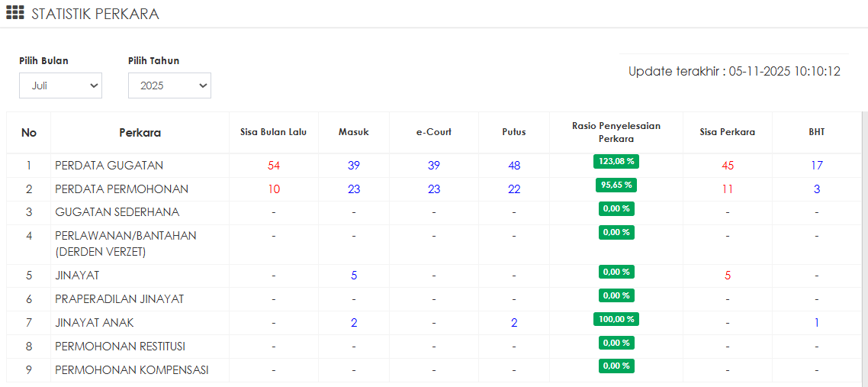This screenshot has width=868, height=387.
Task: Click the 123,08 % ratio badge
Action: coord(616,161)
